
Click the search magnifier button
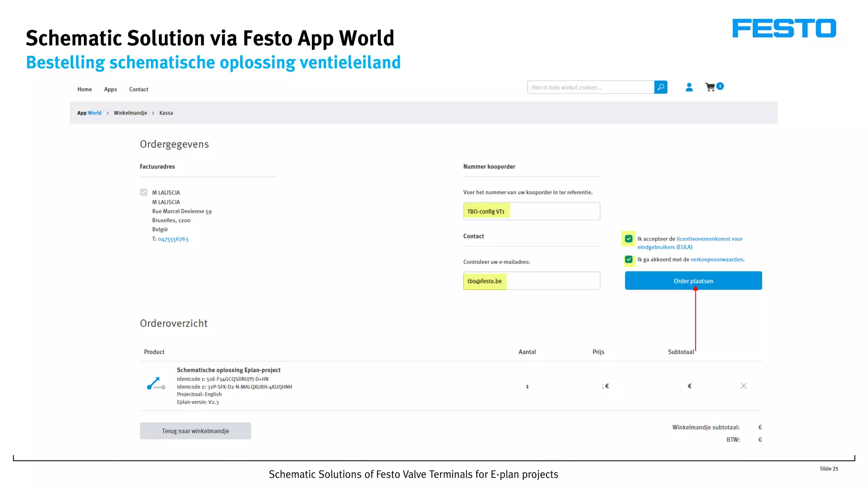(x=660, y=87)
